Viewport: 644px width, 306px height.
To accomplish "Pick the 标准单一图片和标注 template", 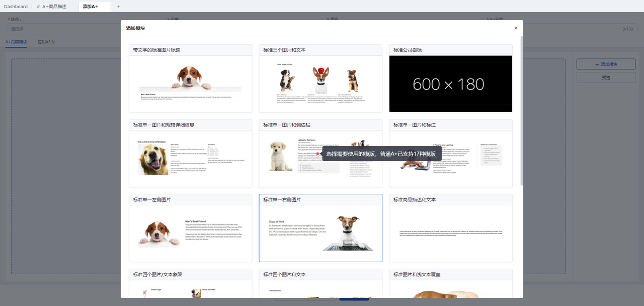I will (451, 153).
